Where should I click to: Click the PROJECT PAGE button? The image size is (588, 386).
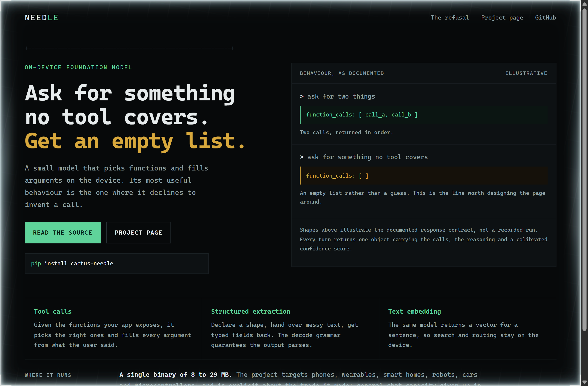point(138,233)
